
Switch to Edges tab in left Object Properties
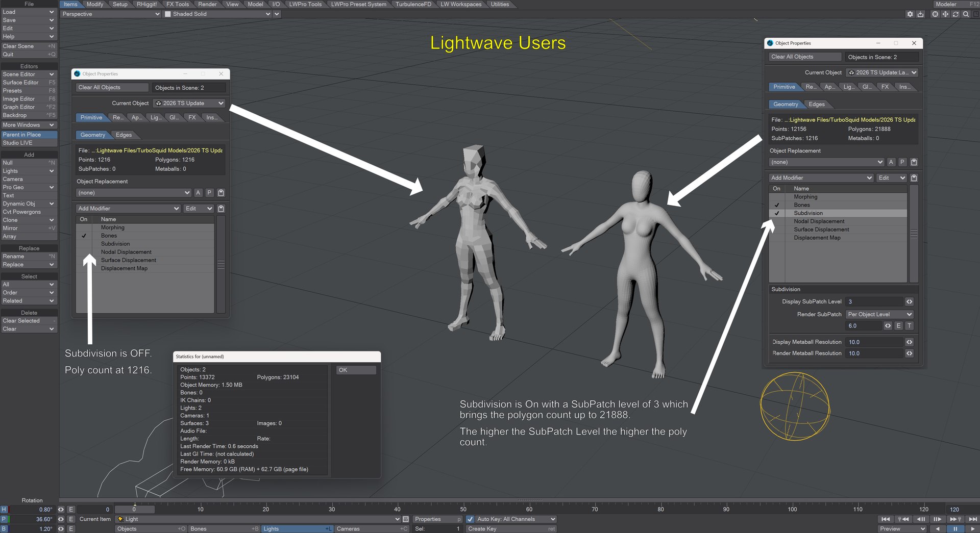tap(124, 135)
